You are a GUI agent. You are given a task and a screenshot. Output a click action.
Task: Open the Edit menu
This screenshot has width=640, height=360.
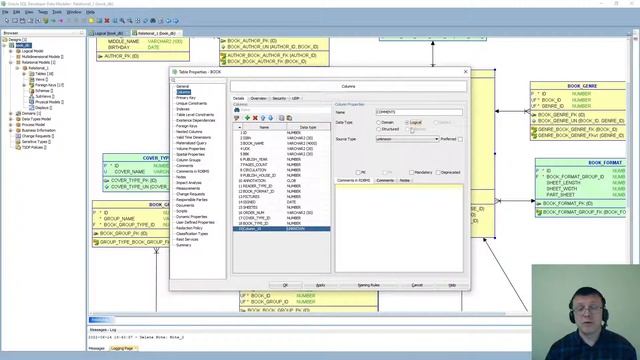click(16, 12)
